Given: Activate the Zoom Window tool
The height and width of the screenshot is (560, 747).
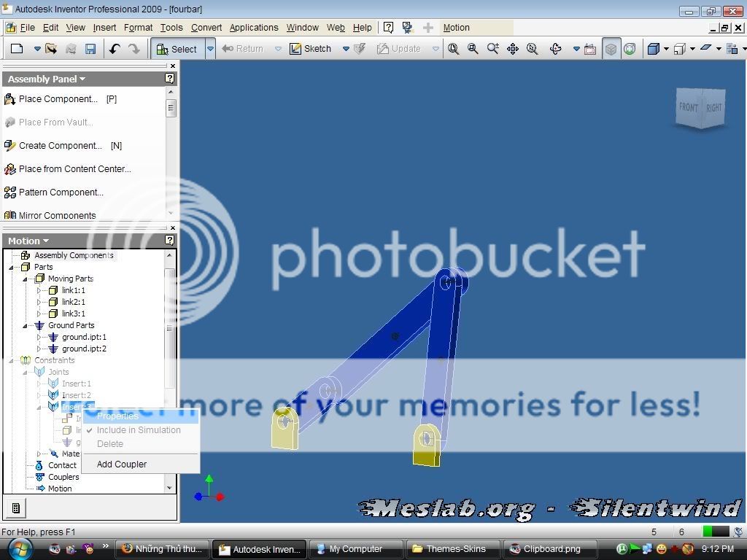Looking at the screenshot, I should [473, 49].
